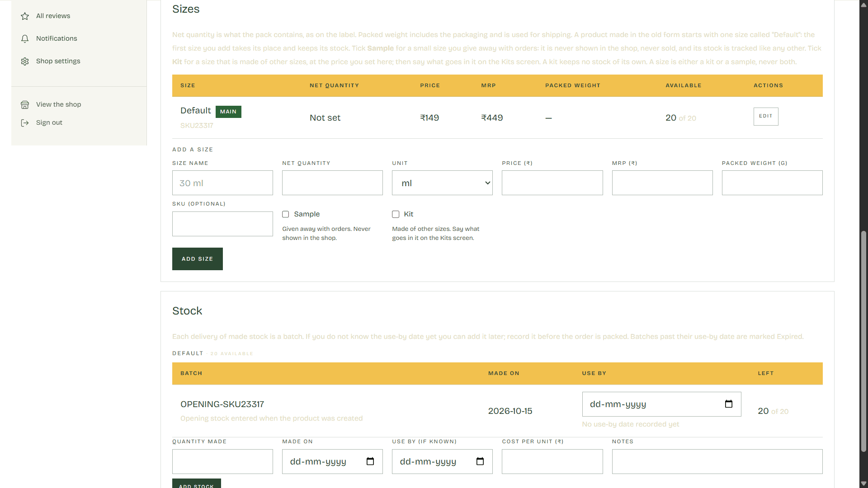Focus the Cost Per Unit input field
The height and width of the screenshot is (488, 868).
552,461
